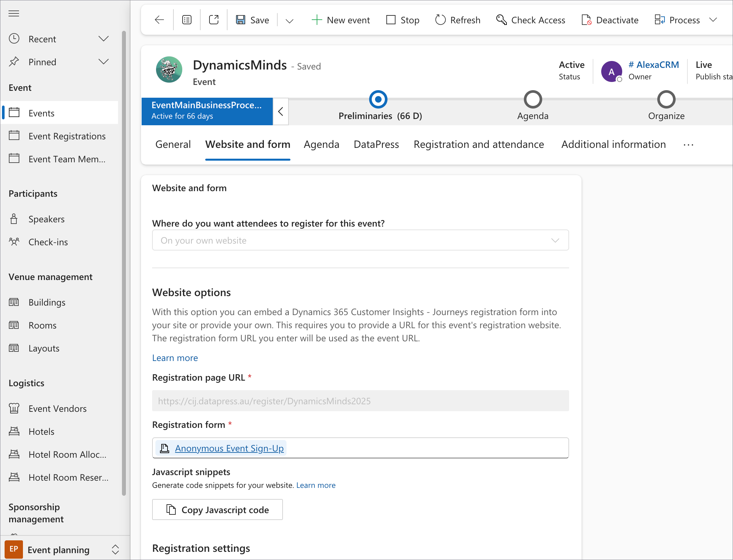733x560 pixels.
Task: Open the Save options dropdown arrow
Action: pyautogui.click(x=289, y=21)
